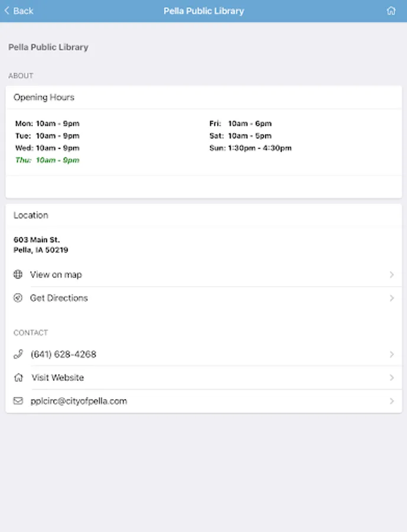Click the 603 Main St. address text
The image size is (407, 532).
(x=37, y=240)
